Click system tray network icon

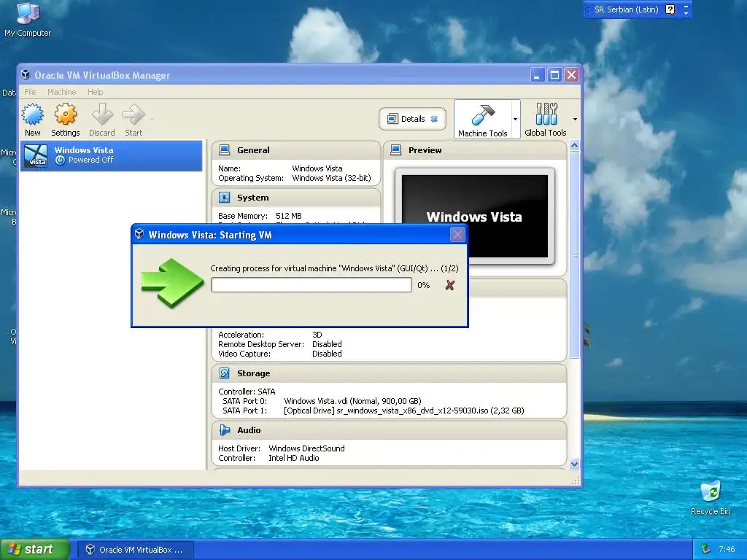[706, 550]
